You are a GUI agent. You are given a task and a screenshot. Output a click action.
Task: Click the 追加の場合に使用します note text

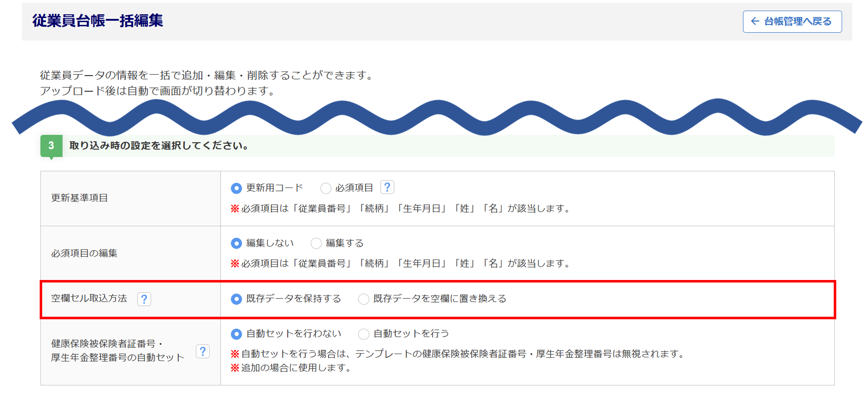coord(296,368)
